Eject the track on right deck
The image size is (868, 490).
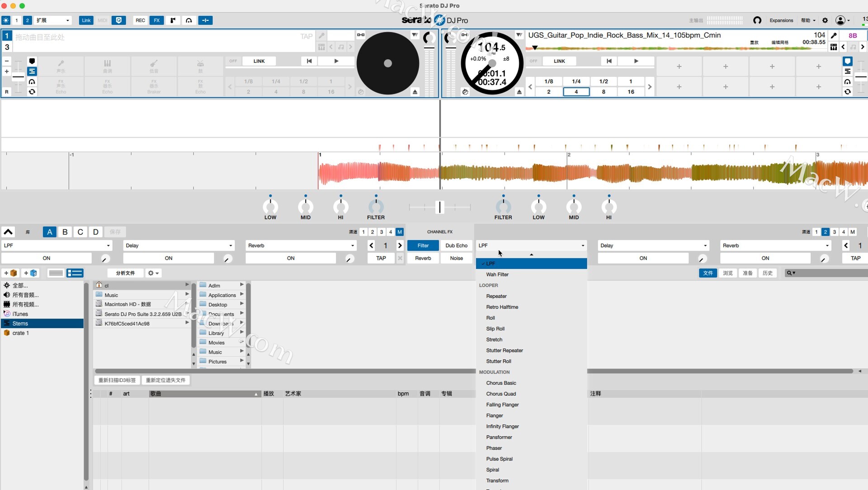[x=519, y=92]
